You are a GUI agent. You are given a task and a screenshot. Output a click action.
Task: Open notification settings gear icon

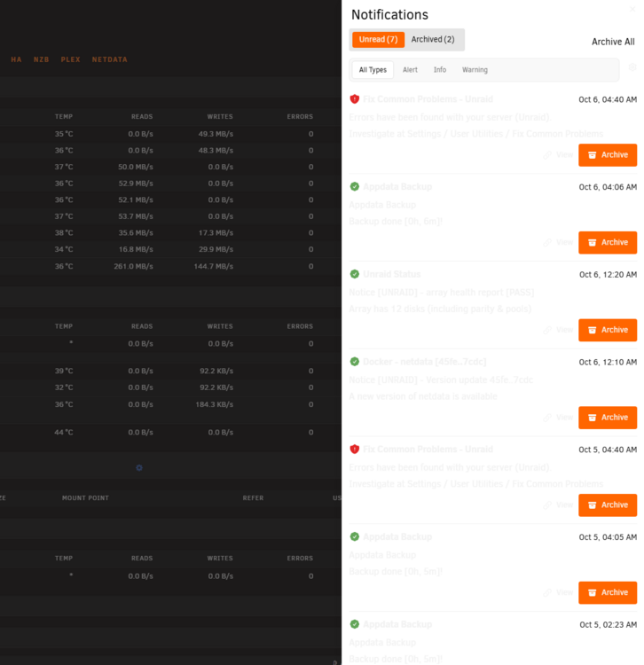632,67
